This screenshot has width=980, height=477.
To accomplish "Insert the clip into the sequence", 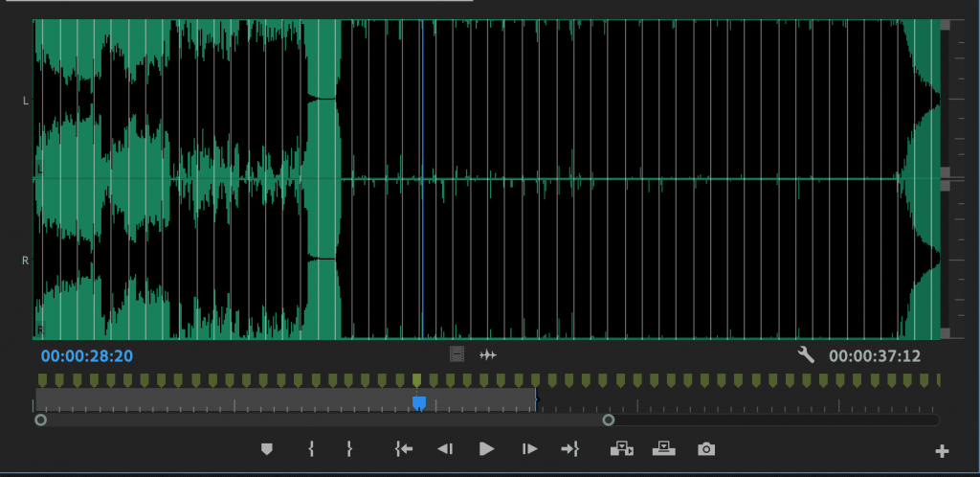I will [622, 449].
